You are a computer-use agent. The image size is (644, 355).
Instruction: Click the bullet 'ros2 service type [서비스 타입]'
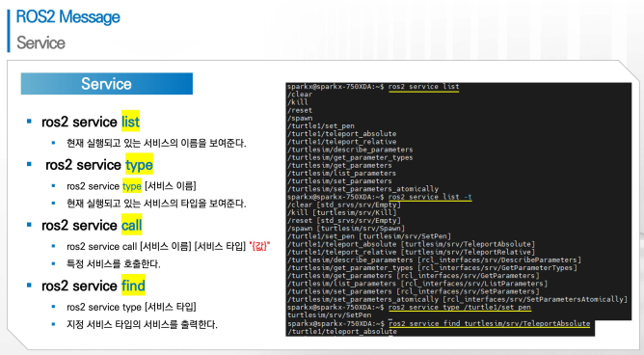click(131, 307)
